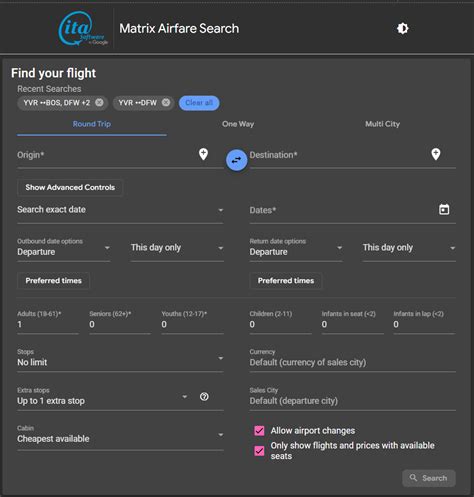474x497 pixels.
Task: Click the Sales City field
Action: pyautogui.click(x=352, y=398)
